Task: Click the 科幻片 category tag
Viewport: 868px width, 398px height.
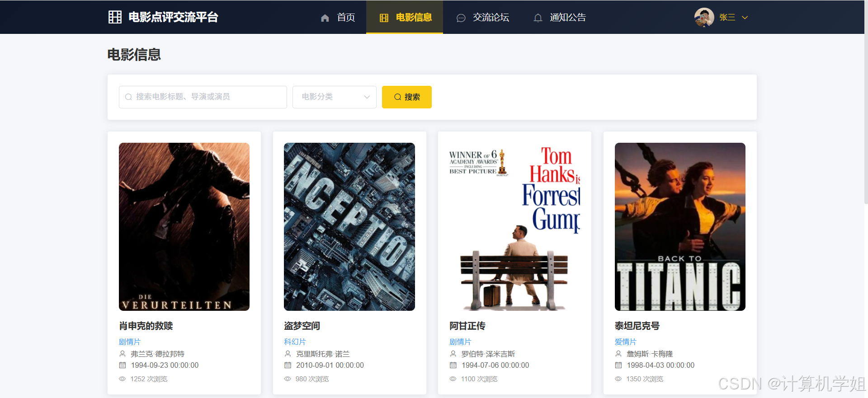Action: pos(295,342)
